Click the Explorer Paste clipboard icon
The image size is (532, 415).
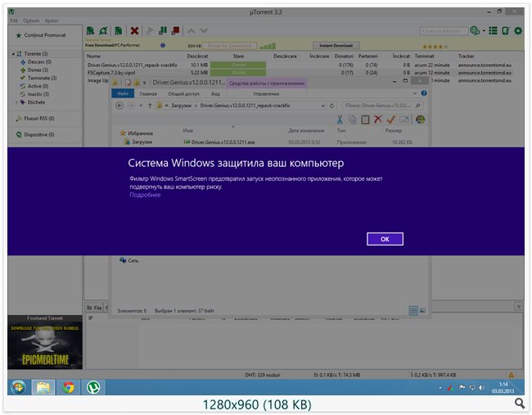[x=365, y=120]
